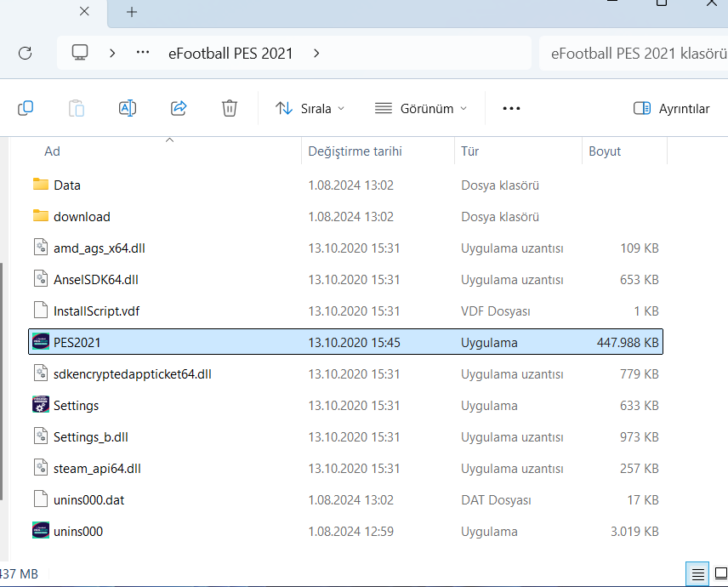Close the current File Explorer tab
This screenshot has width=728, height=587.
tap(84, 11)
